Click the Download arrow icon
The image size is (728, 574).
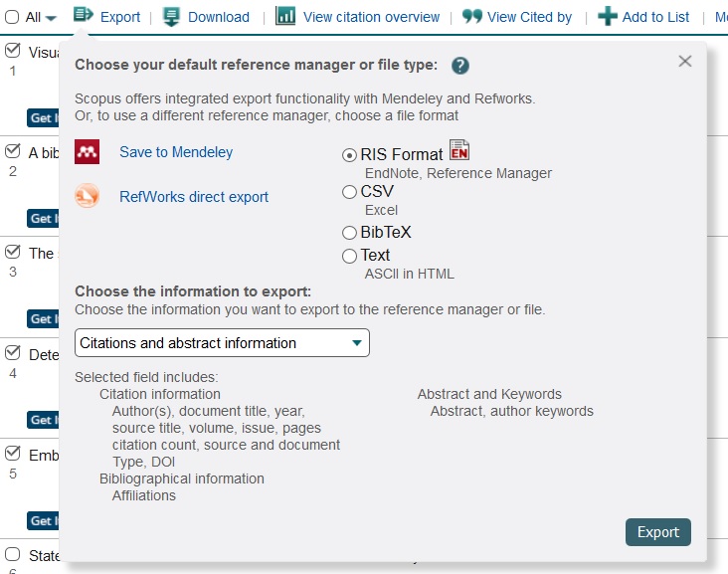[x=171, y=17]
